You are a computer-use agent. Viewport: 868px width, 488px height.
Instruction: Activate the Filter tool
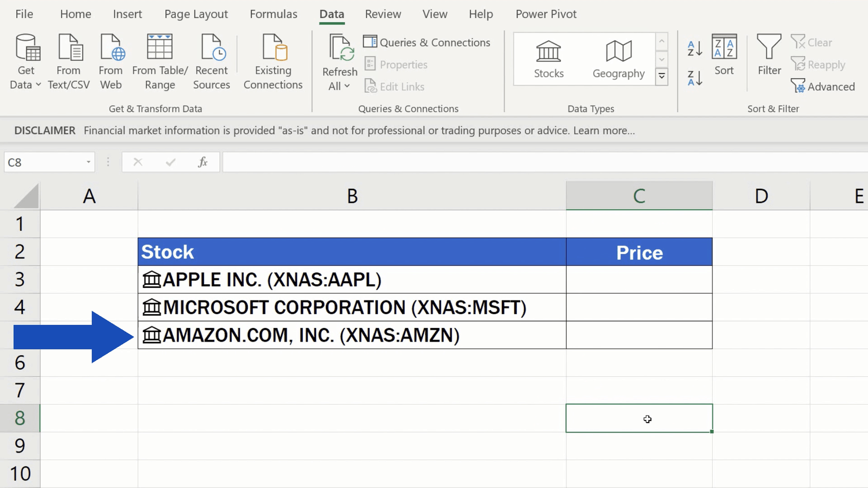pyautogui.click(x=769, y=58)
